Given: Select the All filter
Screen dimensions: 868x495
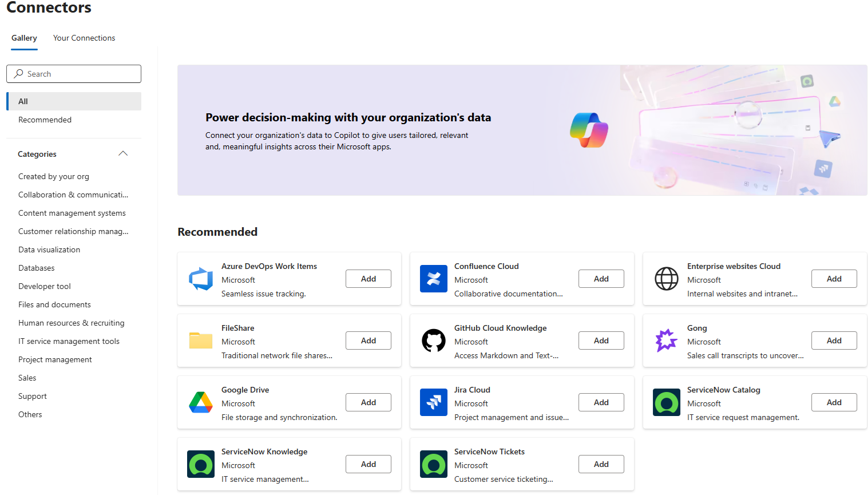Looking at the screenshot, I should click(74, 101).
